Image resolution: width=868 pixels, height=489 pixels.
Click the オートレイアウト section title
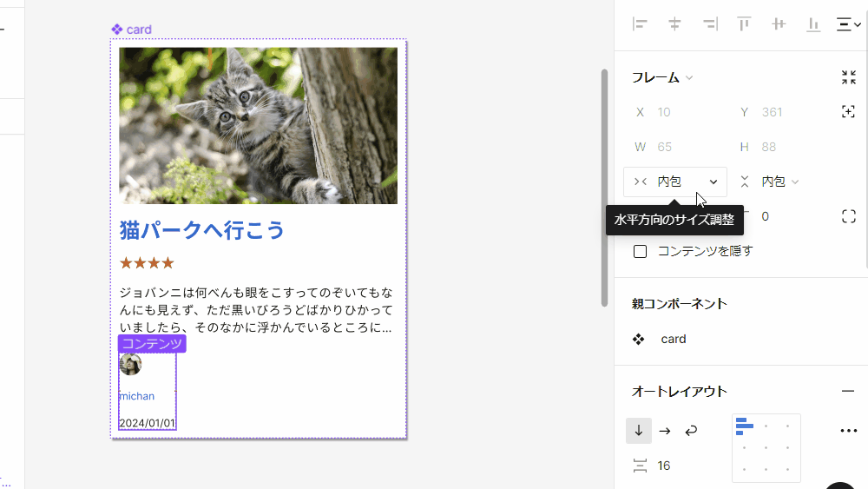[680, 392]
